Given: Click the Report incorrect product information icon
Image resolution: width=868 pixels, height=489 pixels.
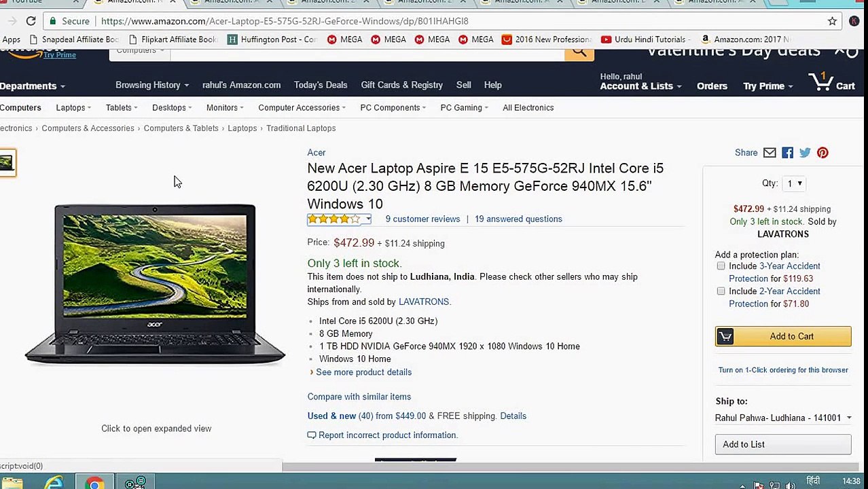Looking at the screenshot, I should pos(312,435).
